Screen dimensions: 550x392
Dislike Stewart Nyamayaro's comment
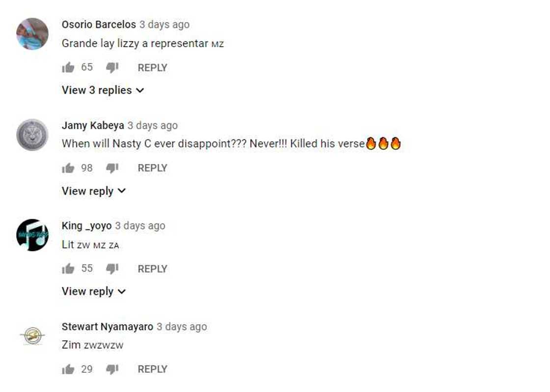tap(112, 369)
